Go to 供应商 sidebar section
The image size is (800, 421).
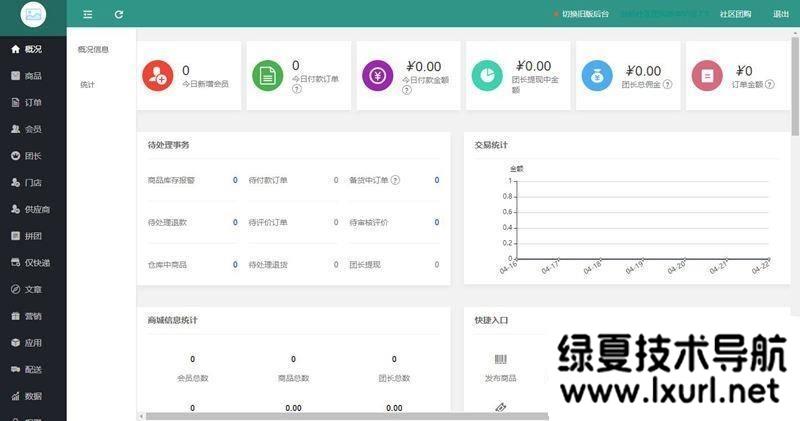(36, 209)
